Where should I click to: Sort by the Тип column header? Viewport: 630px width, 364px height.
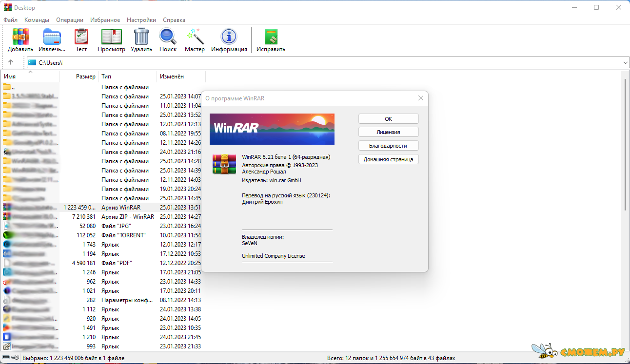127,77
